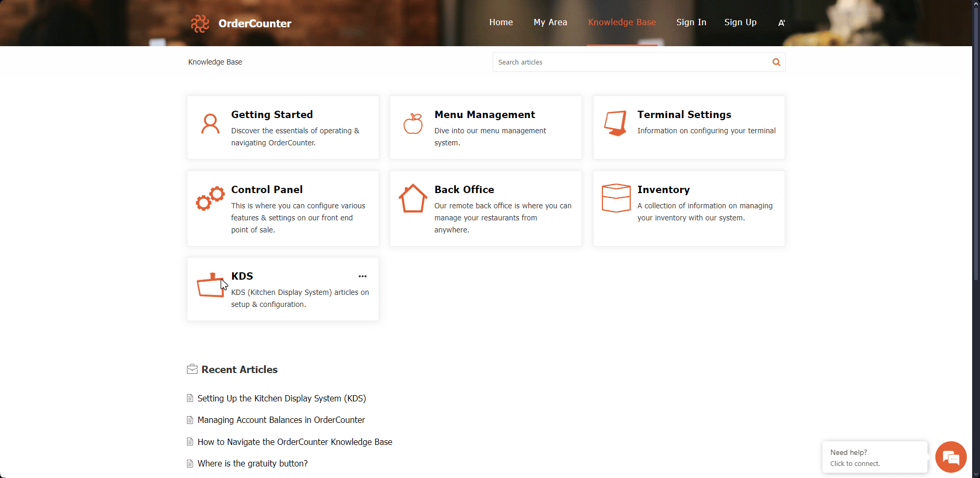Click the Control Panel gears icon
980x478 pixels.
(x=211, y=198)
